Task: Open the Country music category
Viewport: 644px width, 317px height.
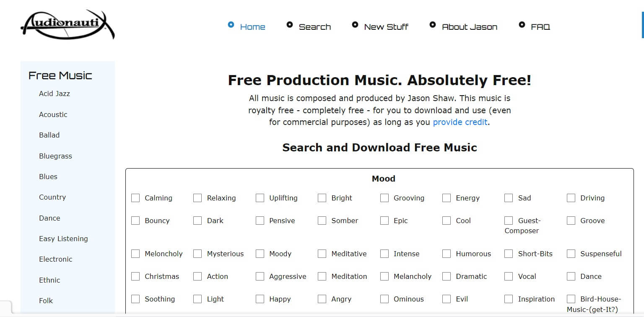Action: point(52,197)
